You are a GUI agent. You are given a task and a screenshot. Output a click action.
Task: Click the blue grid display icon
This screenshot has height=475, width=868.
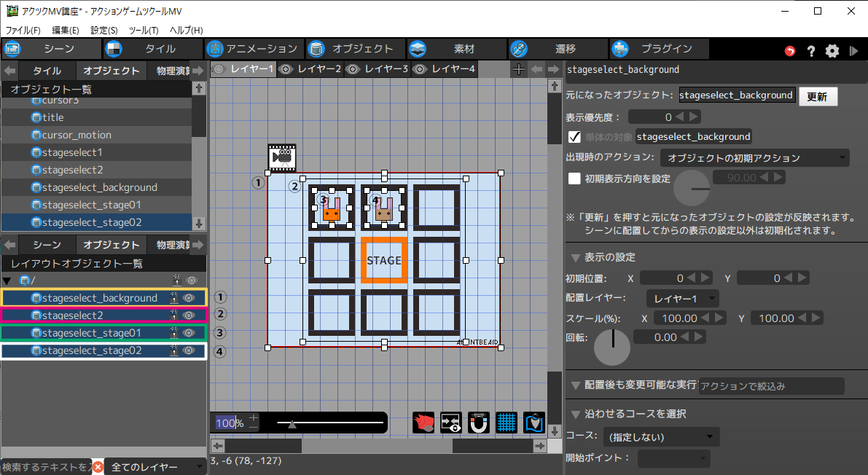(x=507, y=423)
